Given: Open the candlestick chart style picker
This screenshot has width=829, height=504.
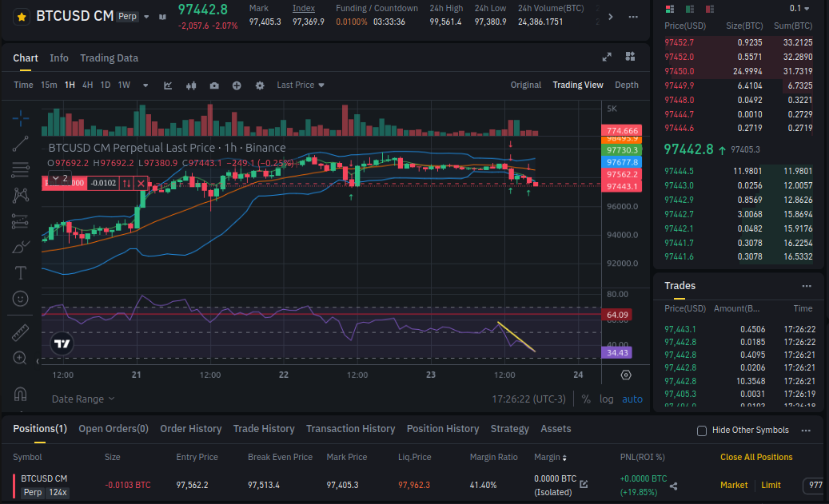Looking at the screenshot, I should [x=191, y=85].
